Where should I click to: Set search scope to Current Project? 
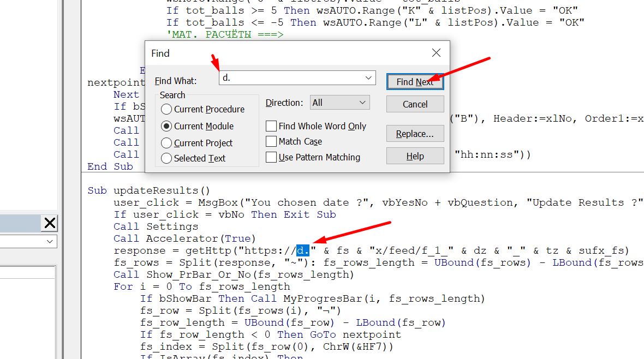pos(166,143)
